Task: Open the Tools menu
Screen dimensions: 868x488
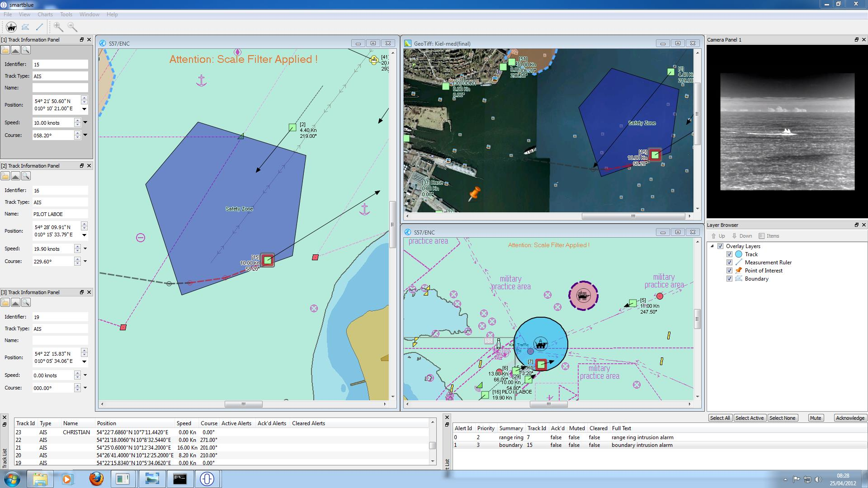Action: click(66, 14)
